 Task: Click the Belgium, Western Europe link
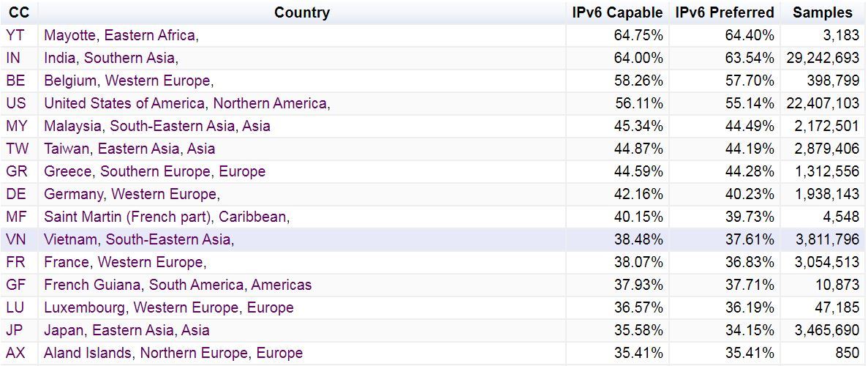coord(128,81)
